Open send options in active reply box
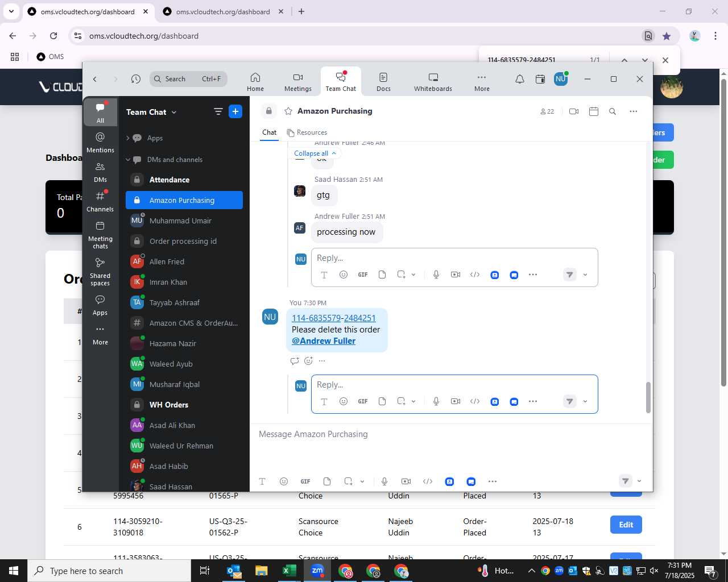This screenshot has width=728, height=582. coord(585,401)
